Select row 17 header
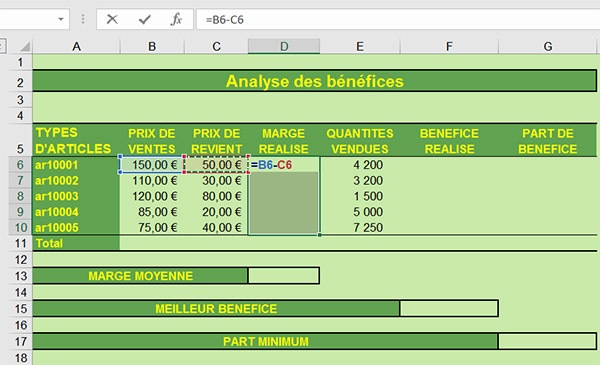Screen dimensions: 600x365 20,341
